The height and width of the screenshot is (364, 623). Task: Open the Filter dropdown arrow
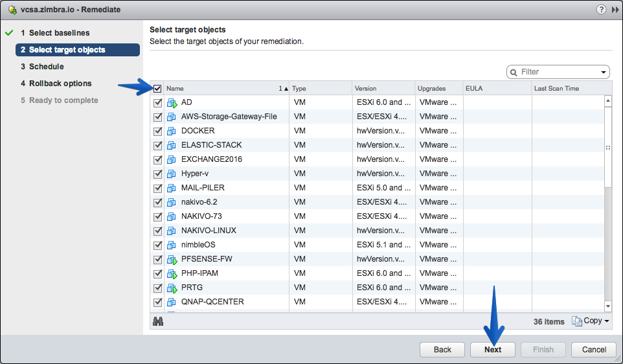pos(604,73)
